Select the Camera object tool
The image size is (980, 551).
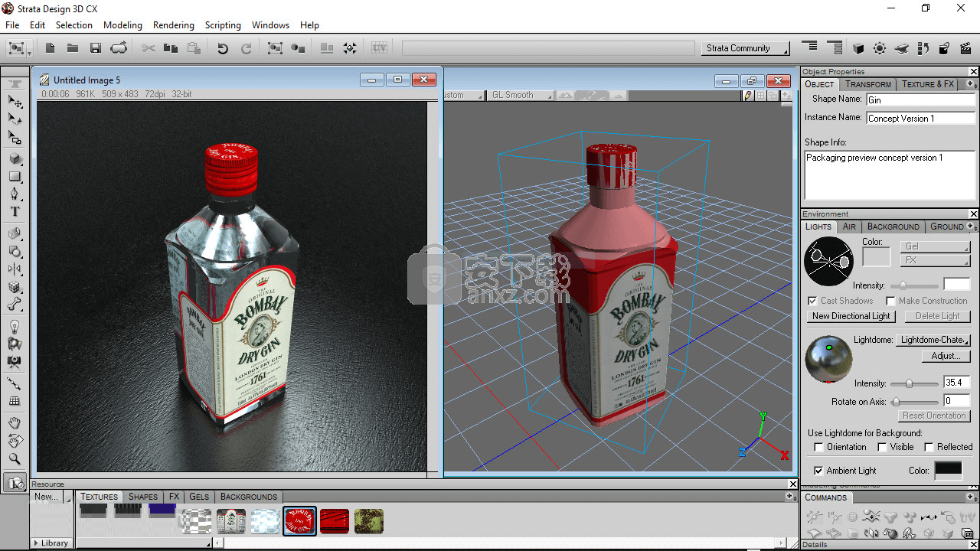tap(15, 362)
